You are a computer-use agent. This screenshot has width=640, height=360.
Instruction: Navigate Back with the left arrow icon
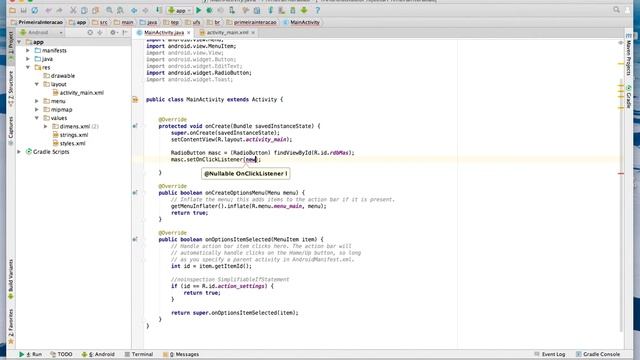coord(134,10)
